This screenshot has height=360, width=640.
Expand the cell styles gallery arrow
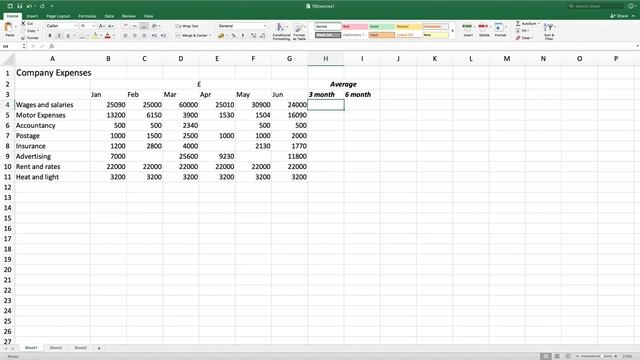[x=452, y=31]
